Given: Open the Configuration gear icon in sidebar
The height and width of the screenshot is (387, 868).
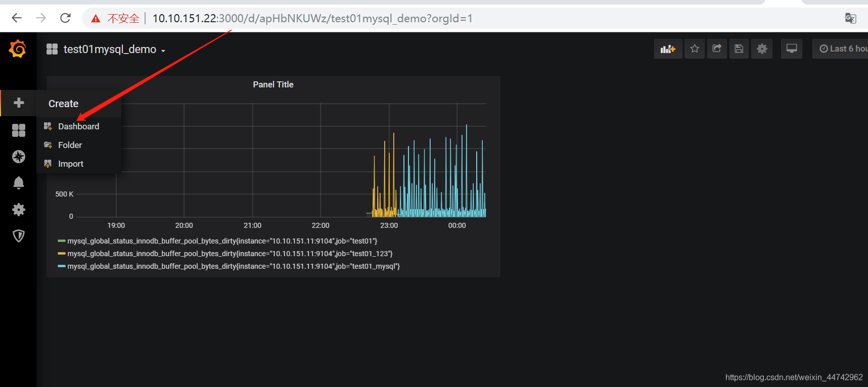Looking at the screenshot, I should pos(19,209).
